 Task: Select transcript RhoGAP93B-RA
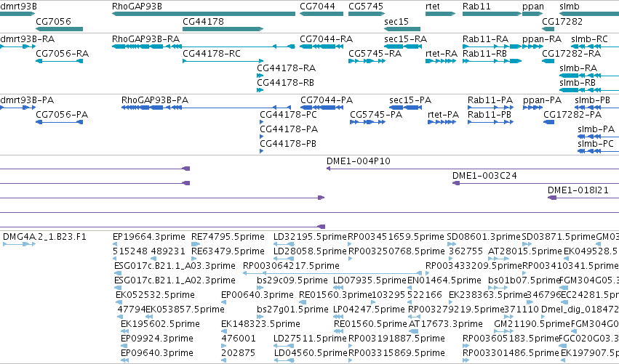tap(204, 46)
